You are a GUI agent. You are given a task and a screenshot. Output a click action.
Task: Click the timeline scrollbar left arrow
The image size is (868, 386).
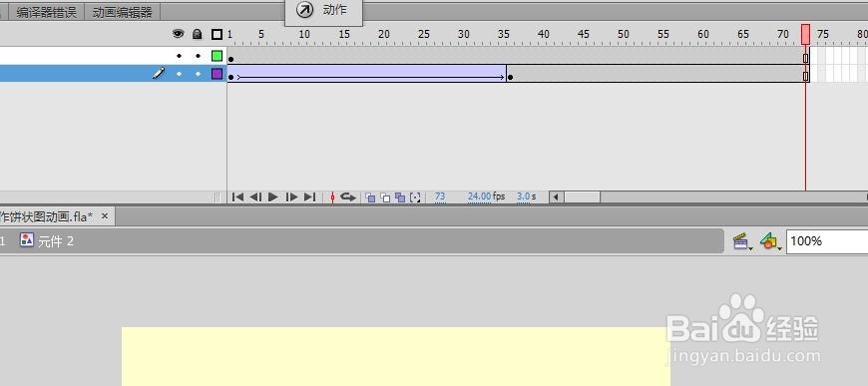pos(556,197)
